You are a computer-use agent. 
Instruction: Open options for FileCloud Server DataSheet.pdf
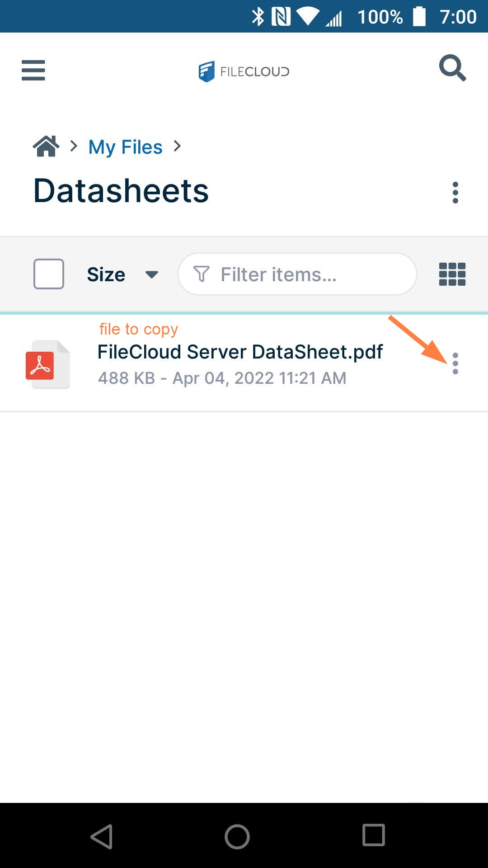click(x=455, y=363)
